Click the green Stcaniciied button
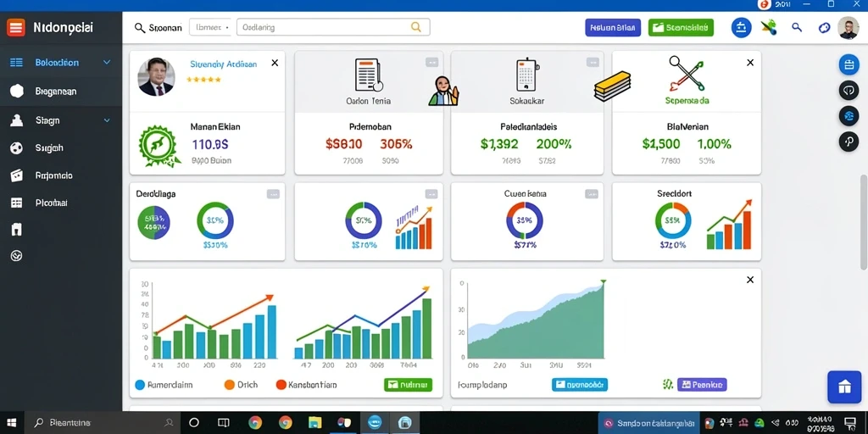This screenshot has width=868, height=434. [681, 28]
